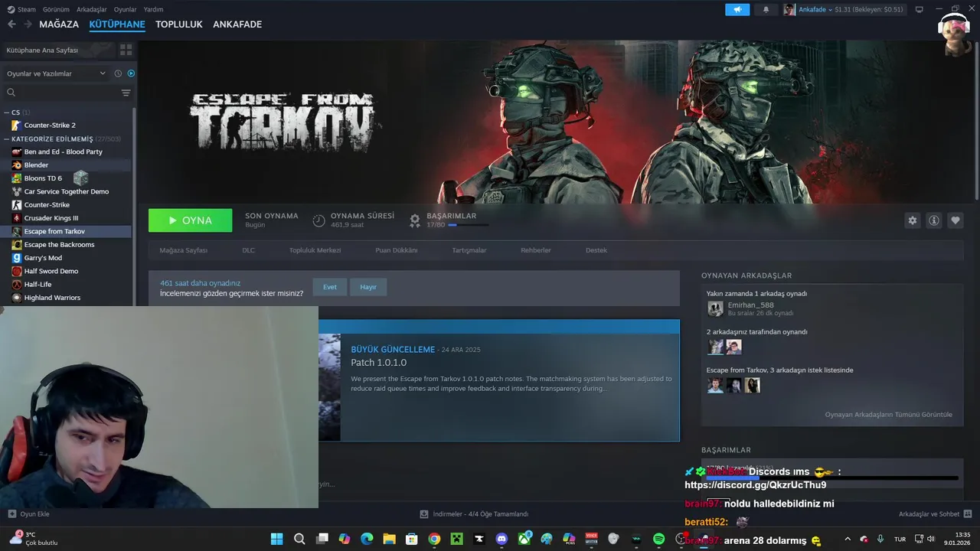Toggle ready-to-play filter icon
The image size is (980, 551).
pyautogui.click(x=131, y=73)
